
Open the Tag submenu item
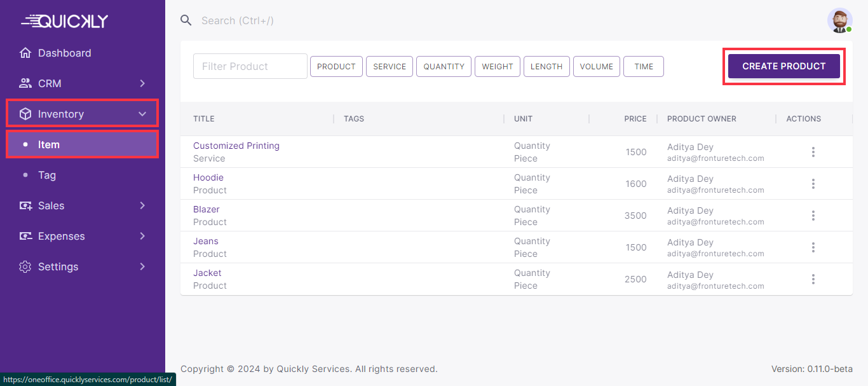[47, 175]
